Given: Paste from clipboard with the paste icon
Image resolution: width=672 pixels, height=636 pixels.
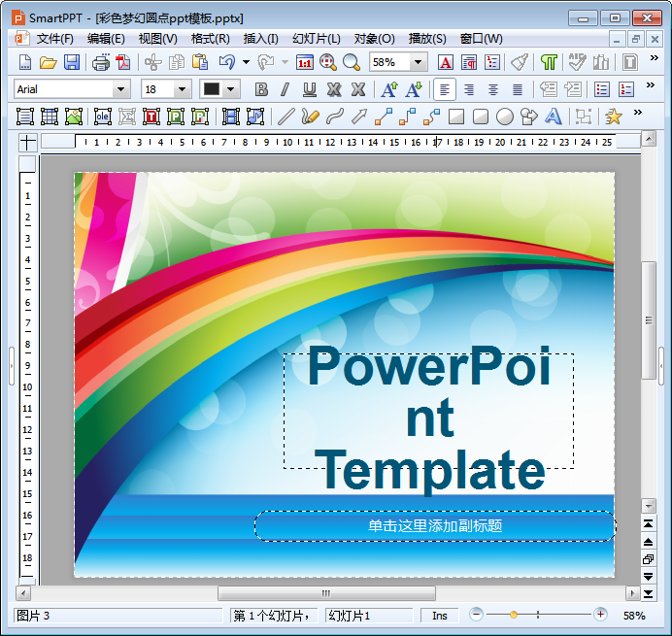Looking at the screenshot, I should pos(200,62).
